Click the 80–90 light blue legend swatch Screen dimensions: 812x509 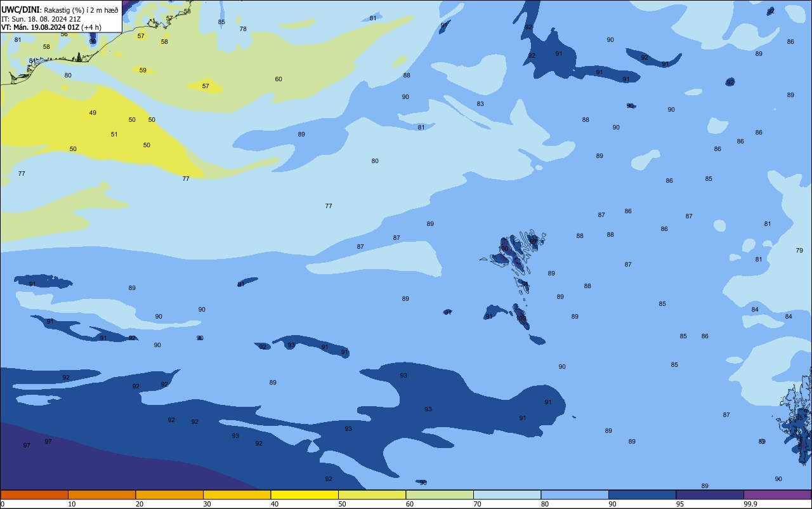point(575,494)
